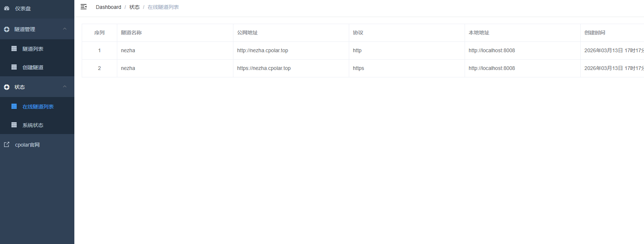Image resolution: width=644 pixels, height=244 pixels.
Task: Collapse the 隧道管理 section chevron
Action: tap(65, 29)
